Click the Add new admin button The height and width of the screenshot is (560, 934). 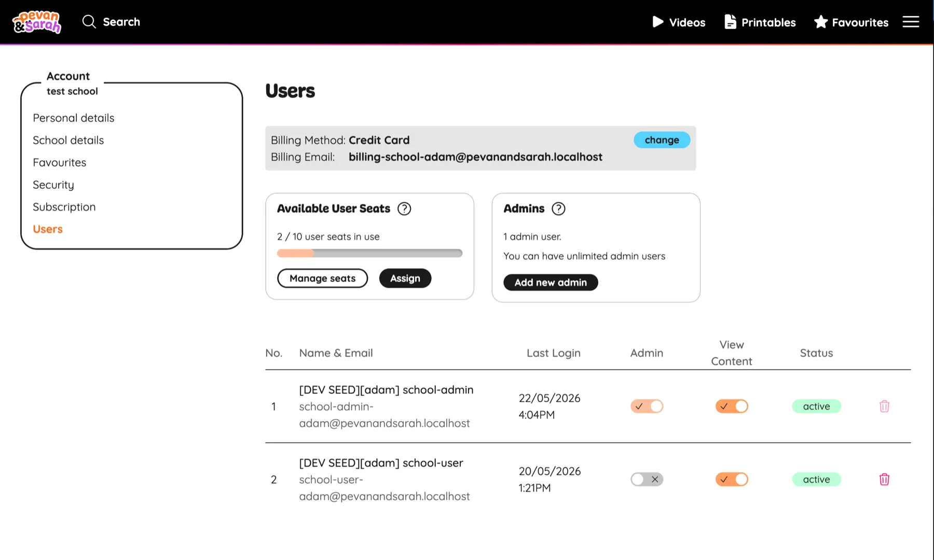(x=551, y=283)
